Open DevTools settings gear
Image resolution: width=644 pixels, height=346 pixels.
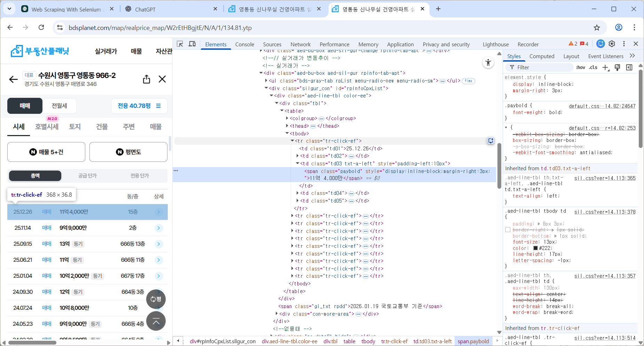(612, 44)
